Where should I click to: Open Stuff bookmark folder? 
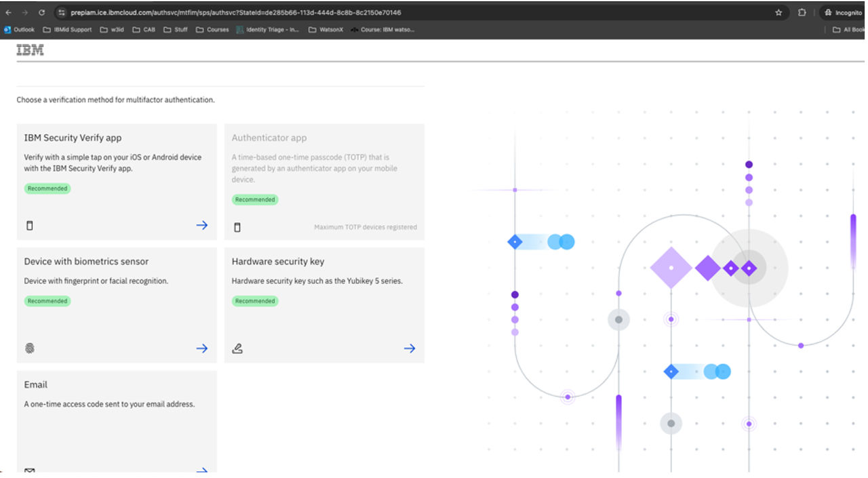(x=176, y=30)
